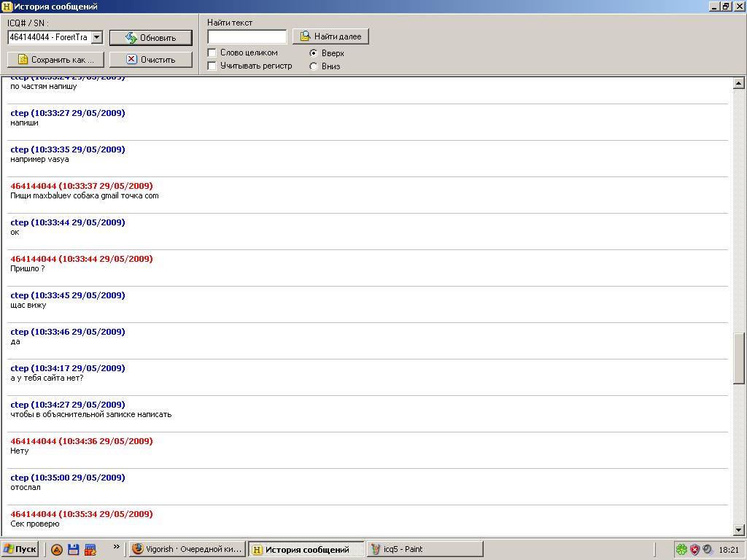Click the grey round tray icon

(x=708, y=550)
